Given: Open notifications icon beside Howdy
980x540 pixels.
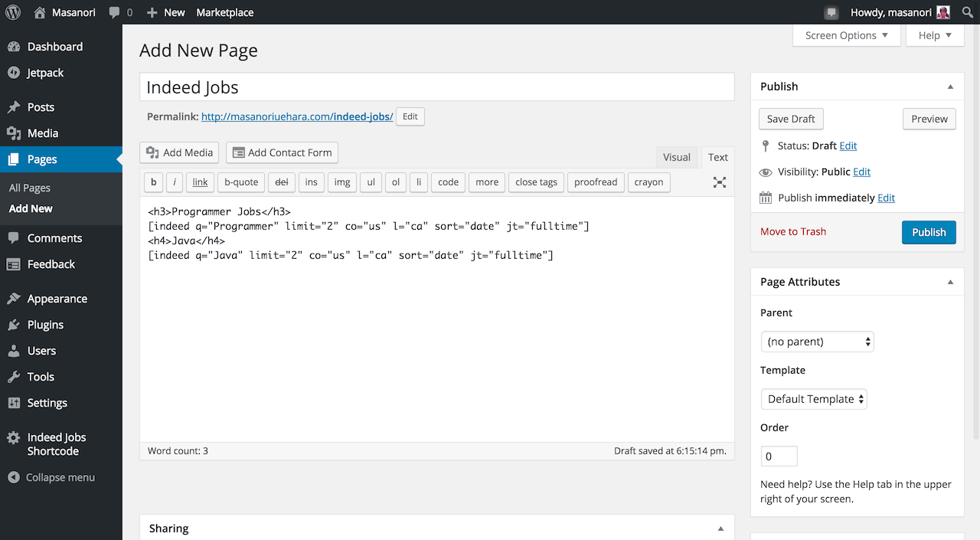Looking at the screenshot, I should [x=831, y=12].
